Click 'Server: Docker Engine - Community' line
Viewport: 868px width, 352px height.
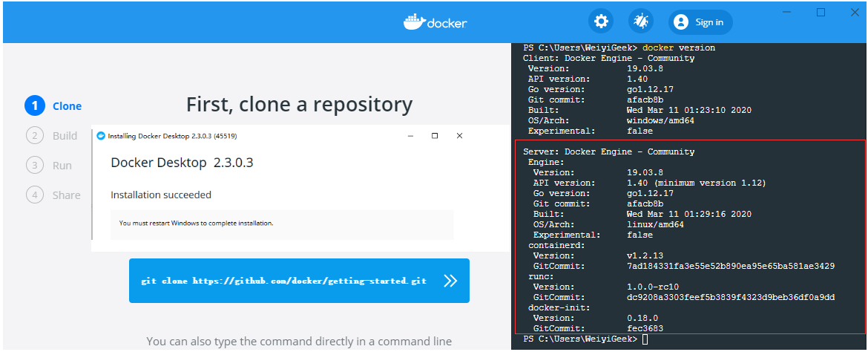pos(608,152)
